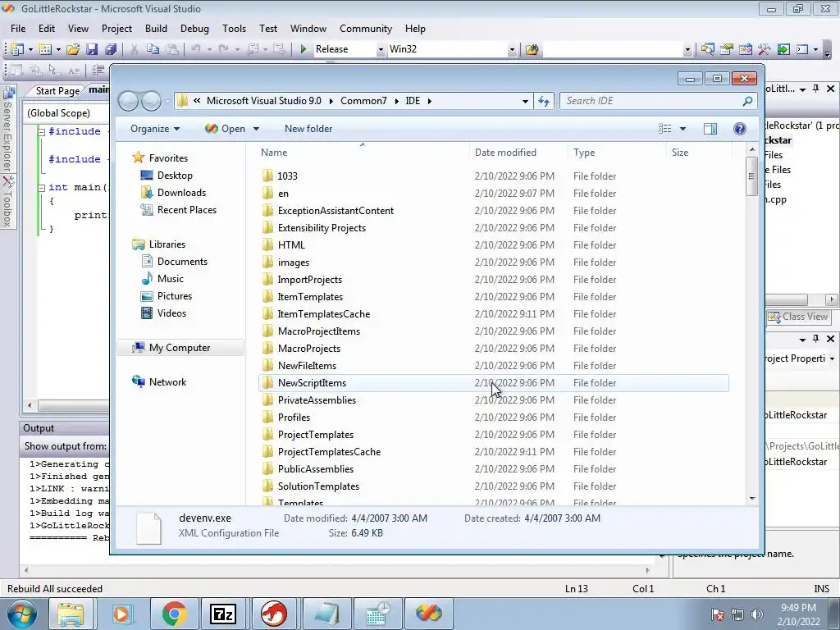The image size is (840, 630).
Task: Open the Organize dropdown menu
Action: tap(155, 129)
